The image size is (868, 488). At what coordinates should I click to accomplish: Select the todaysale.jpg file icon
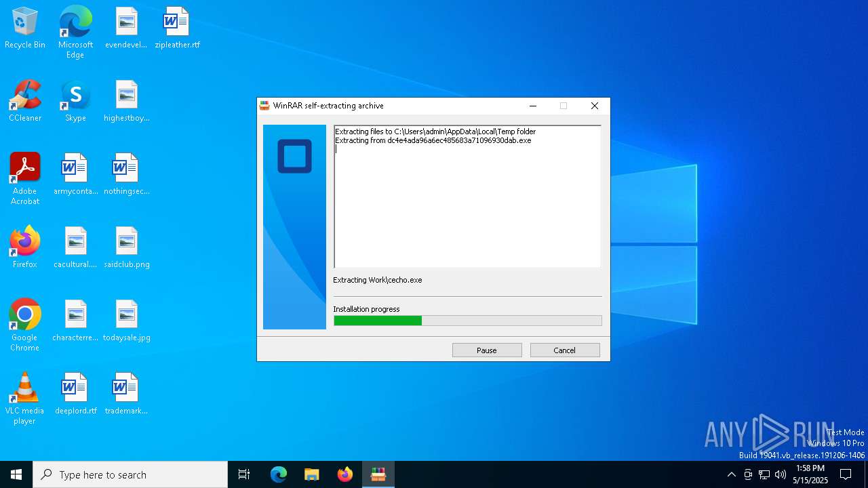[126, 321]
